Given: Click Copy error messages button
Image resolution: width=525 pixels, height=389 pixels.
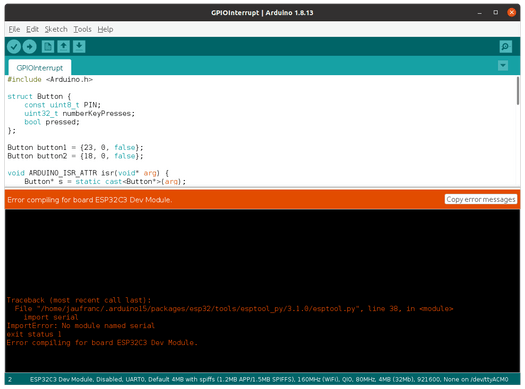Looking at the screenshot, I should pyautogui.click(x=481, y=199).
